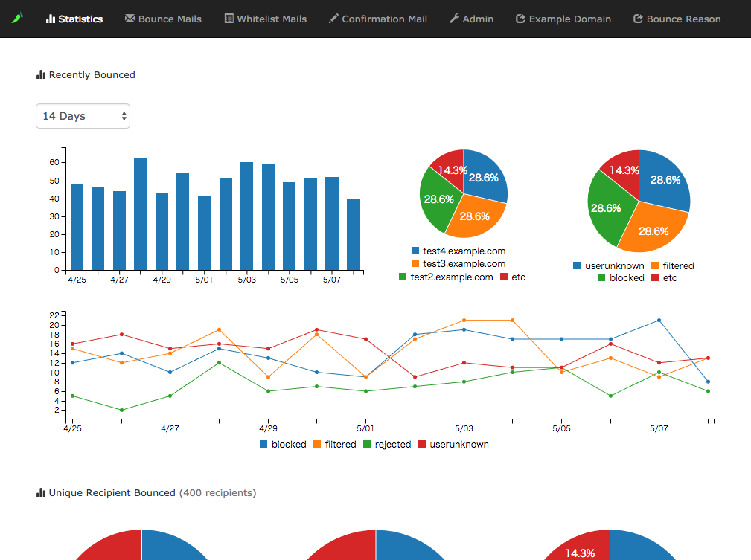This screenshot has height=560, width=751.
Task: Click the Whitelist Mails list icon
Action: 229,19
